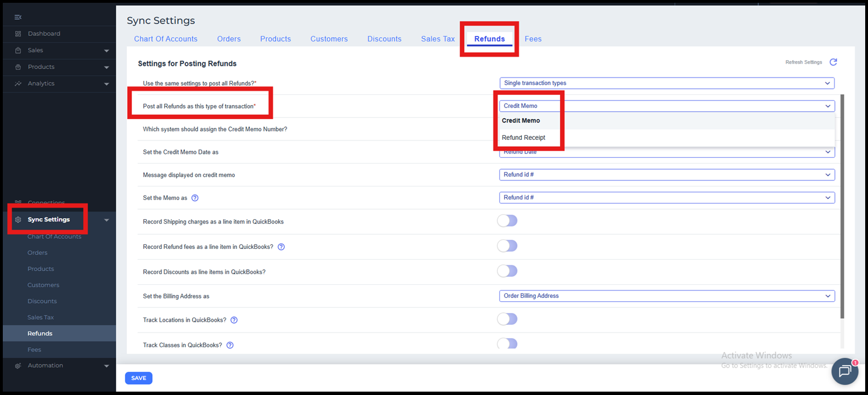
Task: Click the Dashboard icon in the sidebar
Action: tap(19, 34)
